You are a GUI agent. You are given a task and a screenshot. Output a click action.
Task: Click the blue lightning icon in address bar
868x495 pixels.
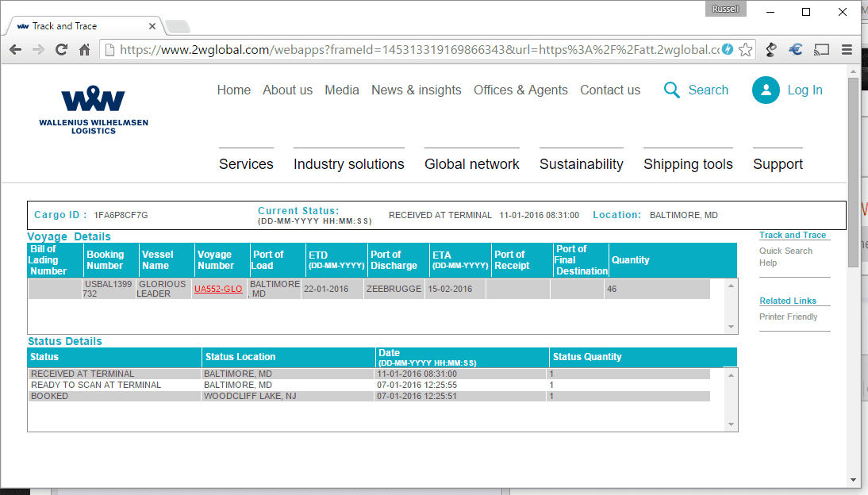728,49
